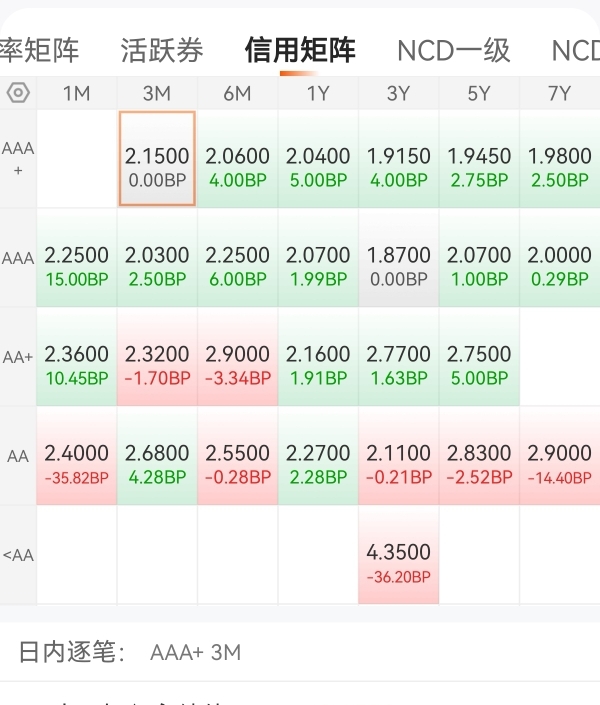
Task: Click the AA+ 5Y cell 2.7500
Action: (x=479, y=356)
